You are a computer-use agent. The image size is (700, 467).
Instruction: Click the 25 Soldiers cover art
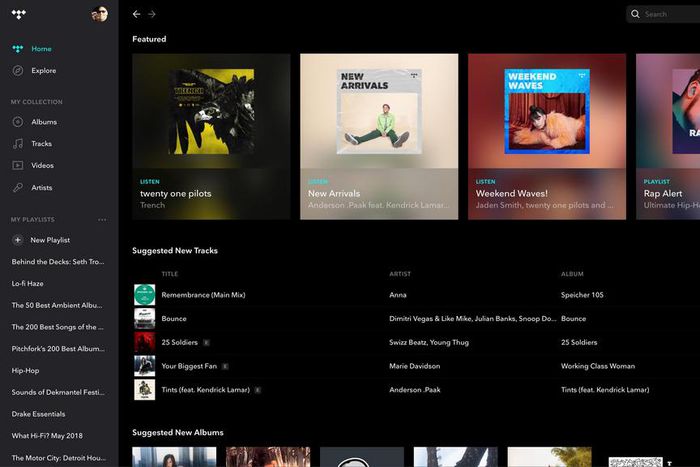click(x=145, y=342)
